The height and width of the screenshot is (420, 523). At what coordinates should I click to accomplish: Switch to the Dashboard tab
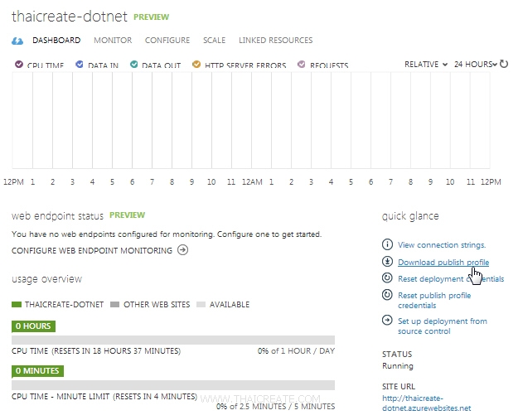56,41
